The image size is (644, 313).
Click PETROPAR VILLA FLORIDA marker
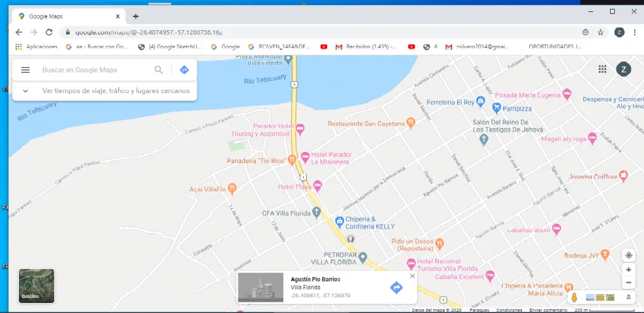click(362, 258)
